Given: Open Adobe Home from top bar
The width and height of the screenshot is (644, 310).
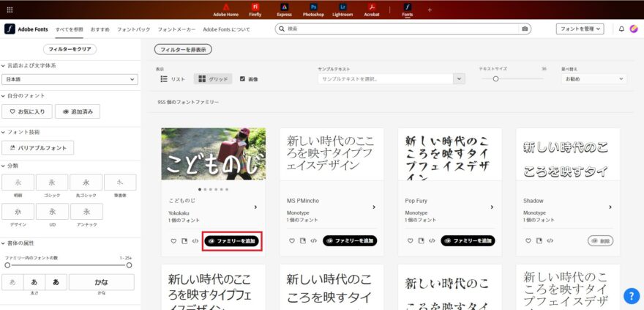Looking at the screenshot, I should pos(225,10).
